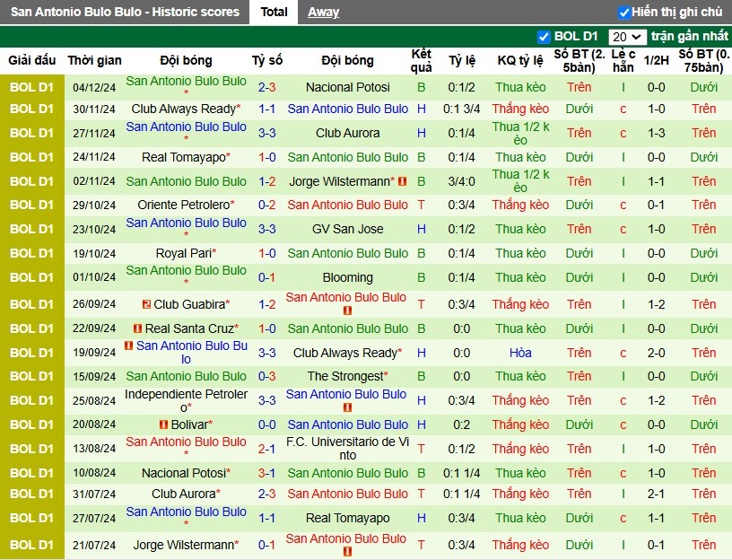
Task: Click the historic scores title
Action: point(125,12)
